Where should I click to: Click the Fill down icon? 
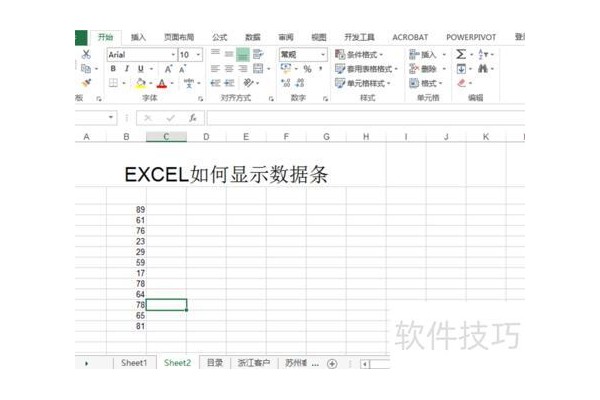tap(461, 69)
